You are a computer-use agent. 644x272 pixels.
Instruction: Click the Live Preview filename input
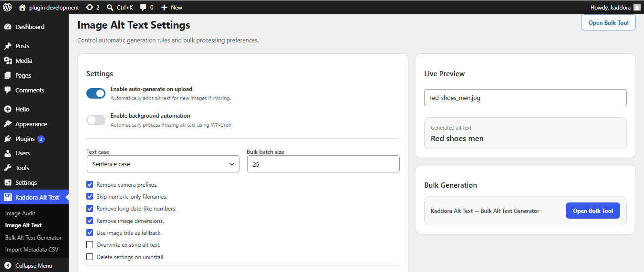(525, 98)
